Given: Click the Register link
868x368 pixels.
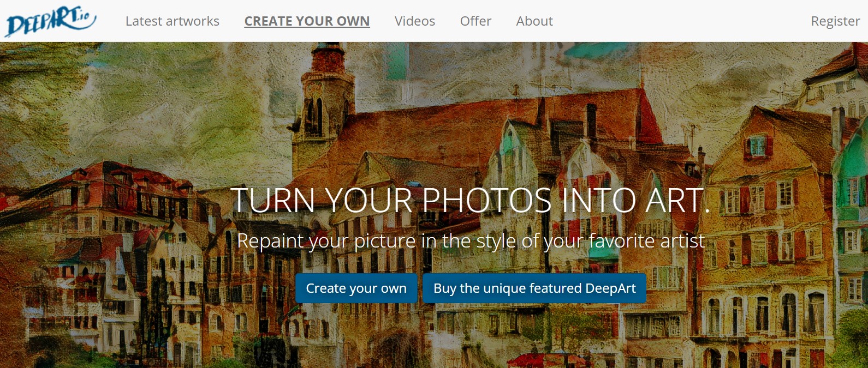Looking at the screenshot, I should tap(835, 21).
